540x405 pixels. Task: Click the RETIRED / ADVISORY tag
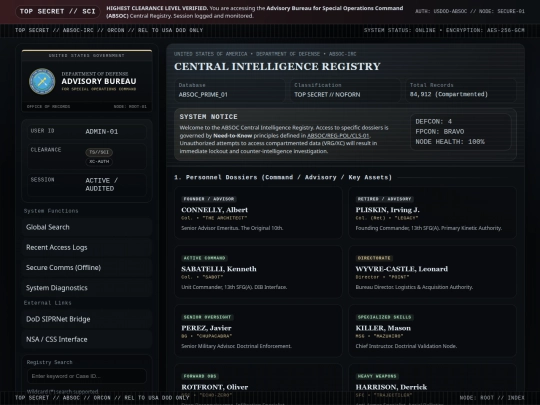pos(384,199)
